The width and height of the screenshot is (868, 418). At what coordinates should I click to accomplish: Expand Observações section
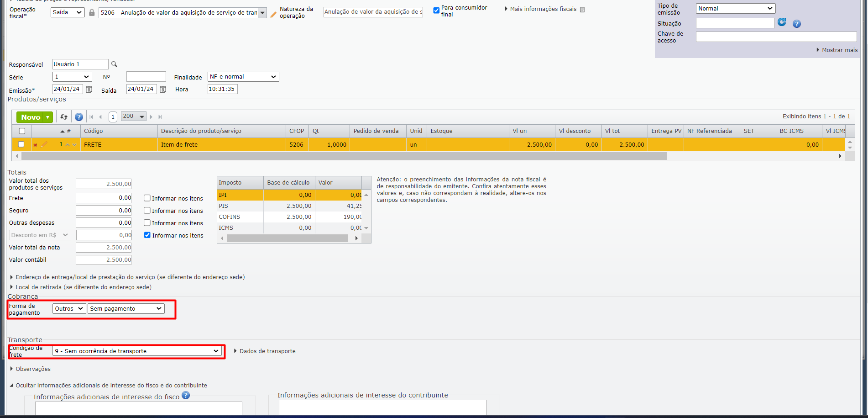click(x=30, y=369)
